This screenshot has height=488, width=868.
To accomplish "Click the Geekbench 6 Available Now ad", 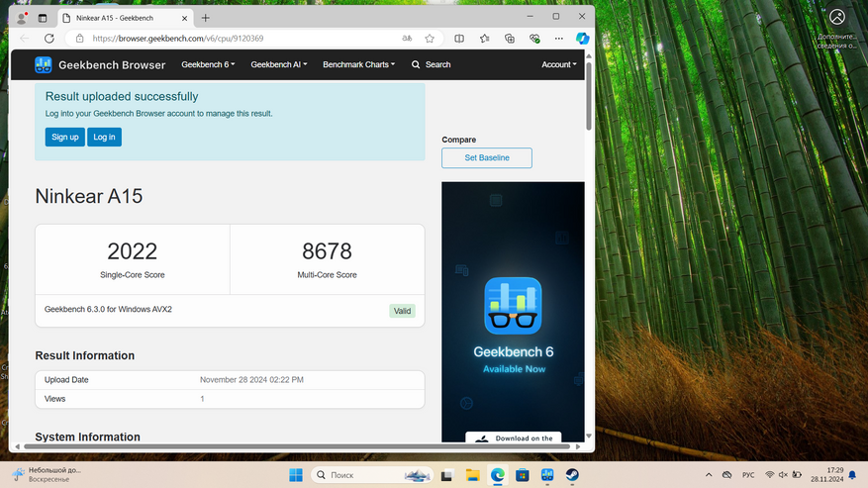I will 513,311.
